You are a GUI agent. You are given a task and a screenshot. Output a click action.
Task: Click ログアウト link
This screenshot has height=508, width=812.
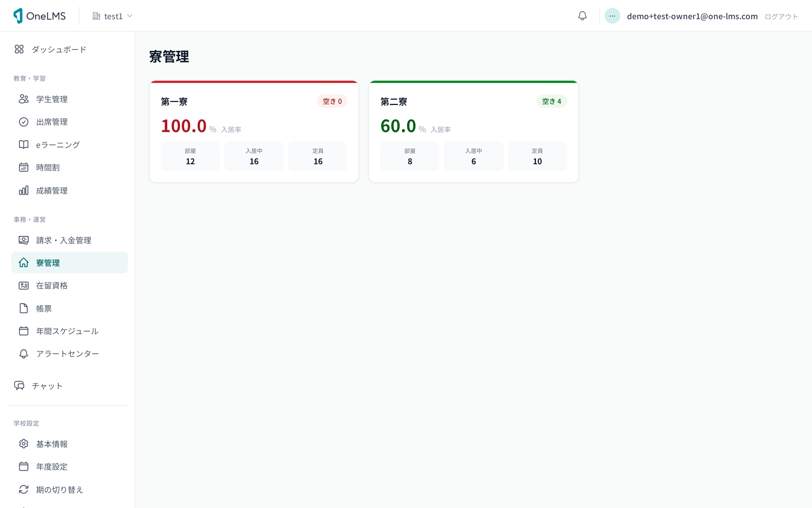(781, 16)
